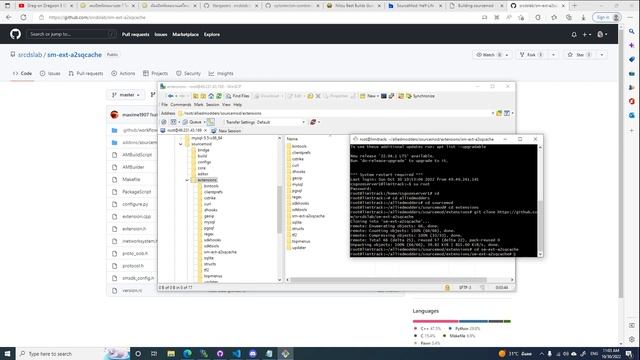Click the Synchronize button in WinSCP

click(x=420, y=96)
